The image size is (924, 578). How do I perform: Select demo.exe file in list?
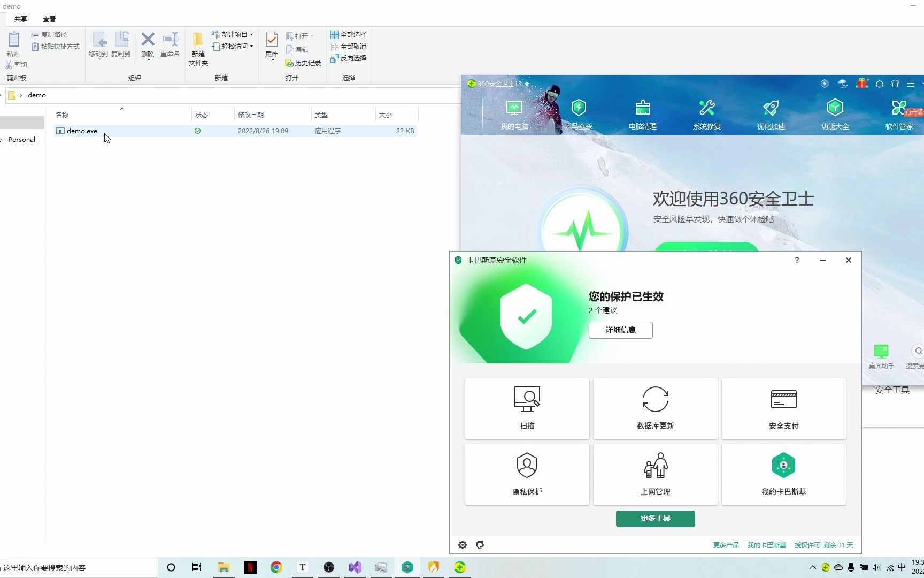235,131
